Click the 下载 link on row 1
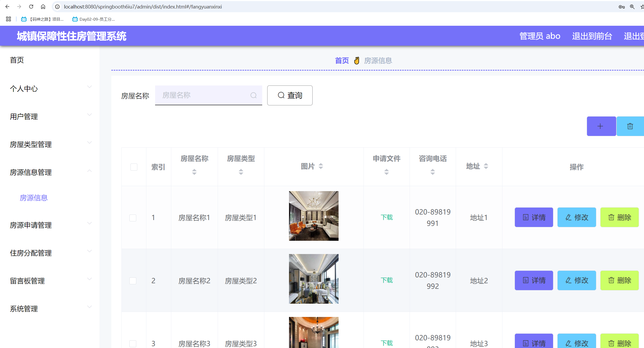Screen dimensions: 644x348 coord(387,217)
